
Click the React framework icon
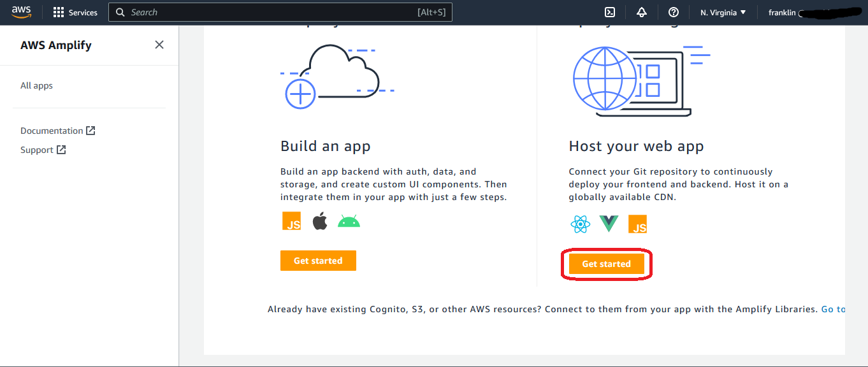click(580, 224)
